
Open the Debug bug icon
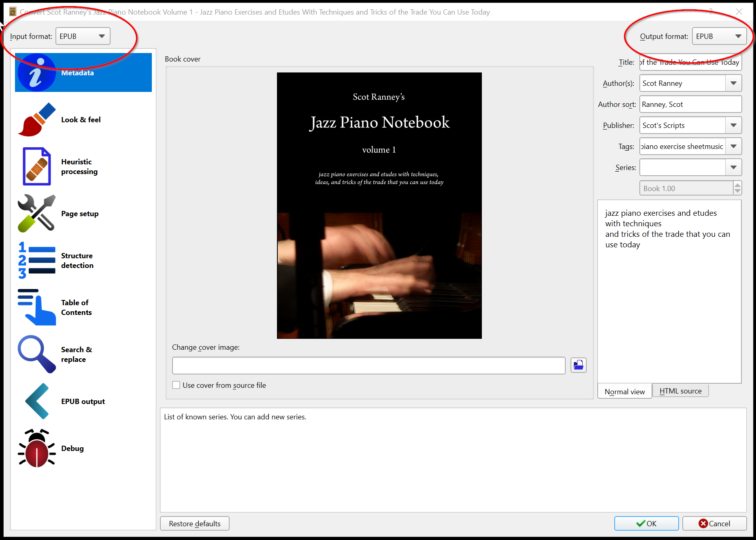(36, 448)
